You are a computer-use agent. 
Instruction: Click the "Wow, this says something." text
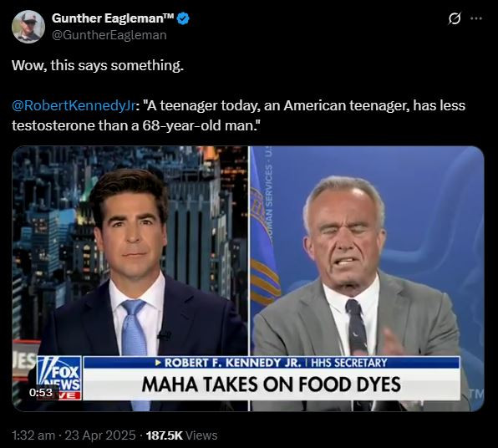[x=98, y=65]
